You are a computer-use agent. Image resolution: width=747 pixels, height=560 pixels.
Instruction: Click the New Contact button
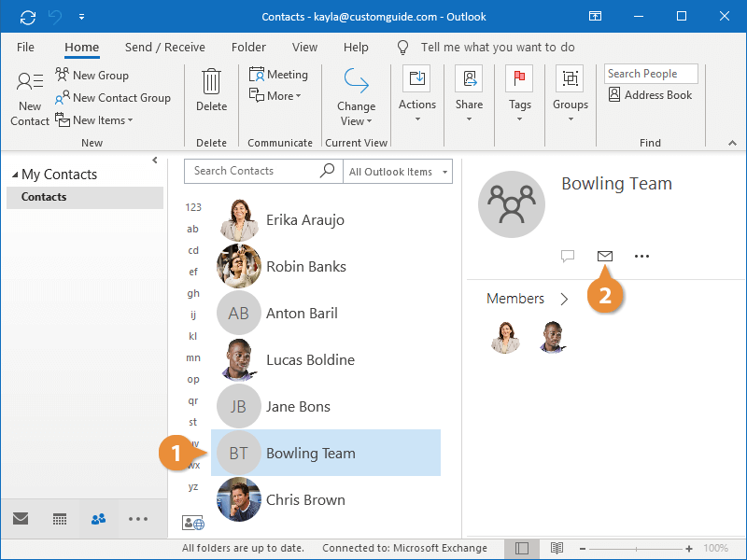pyautogui.click(x=30, y=98)
